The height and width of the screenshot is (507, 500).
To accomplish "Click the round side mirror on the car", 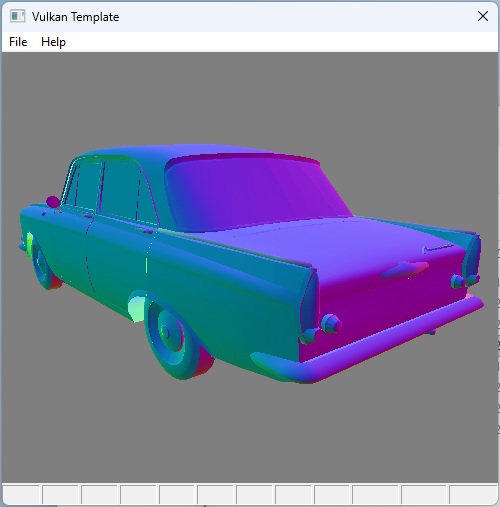I will [x=53, y=202].
